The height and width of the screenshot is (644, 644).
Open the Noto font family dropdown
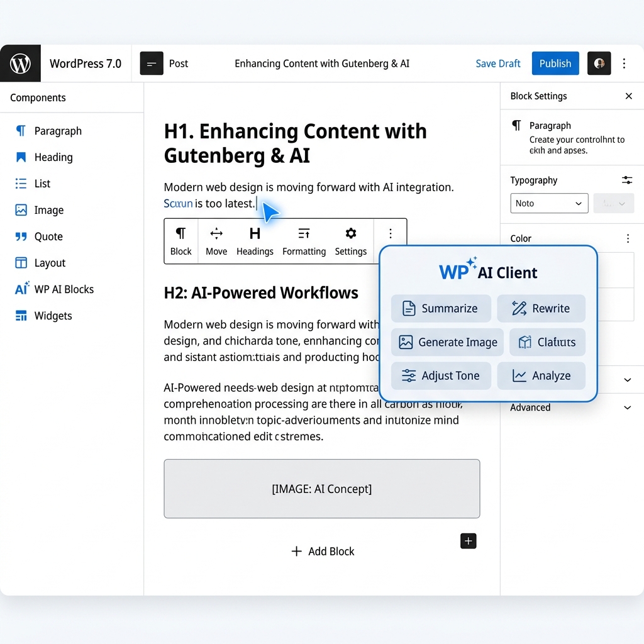click(549, 203)
